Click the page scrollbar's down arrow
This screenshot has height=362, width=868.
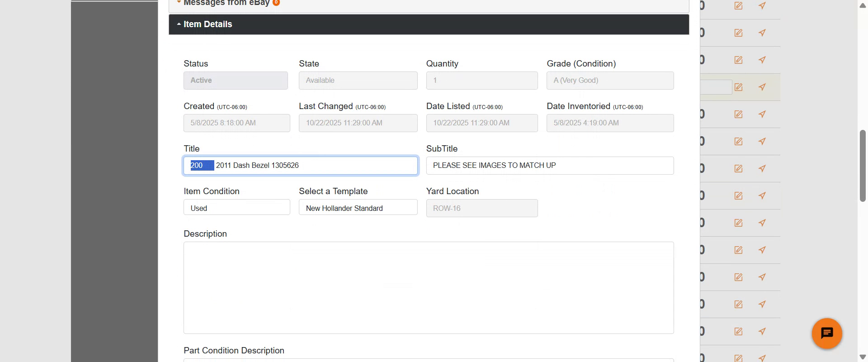[863, 357]
